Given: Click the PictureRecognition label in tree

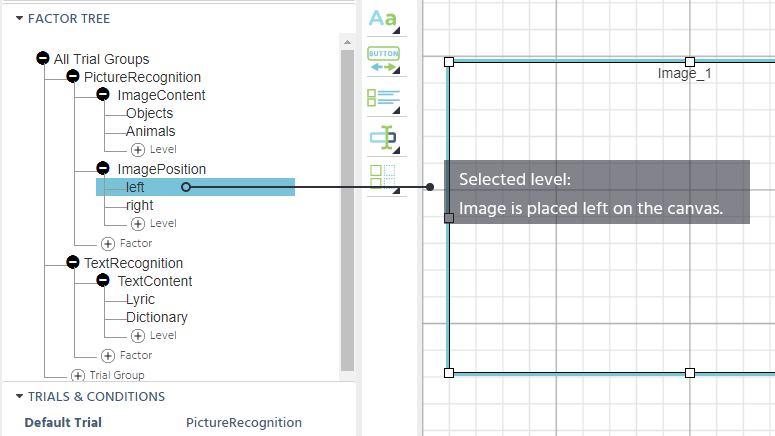Looking at the screenshot, I should (x=142, y=77).
